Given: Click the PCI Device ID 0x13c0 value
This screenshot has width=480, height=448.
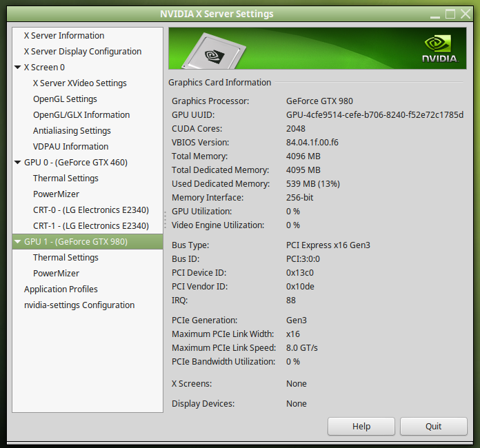Looking at the screenshot, I should click(x=300, y=273).
